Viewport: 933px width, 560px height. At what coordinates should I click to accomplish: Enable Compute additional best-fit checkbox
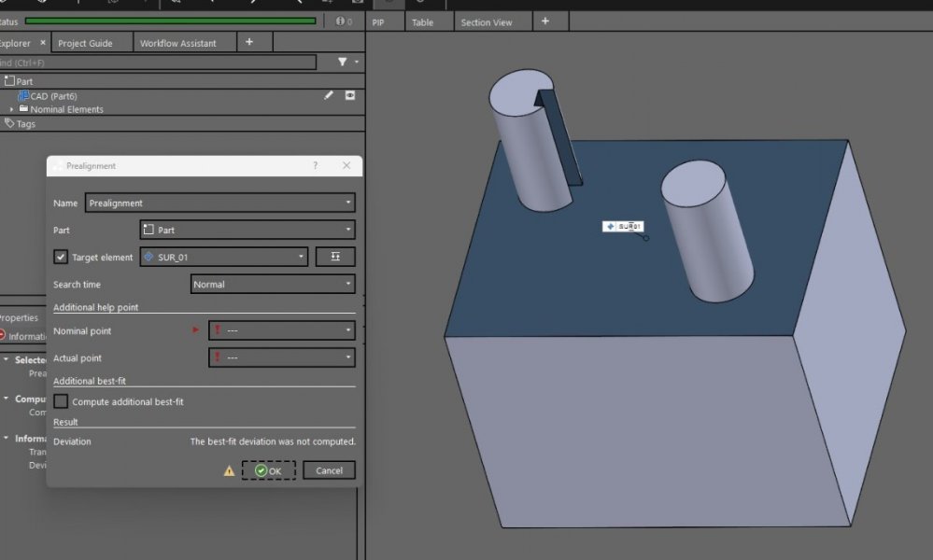point(61,401)
